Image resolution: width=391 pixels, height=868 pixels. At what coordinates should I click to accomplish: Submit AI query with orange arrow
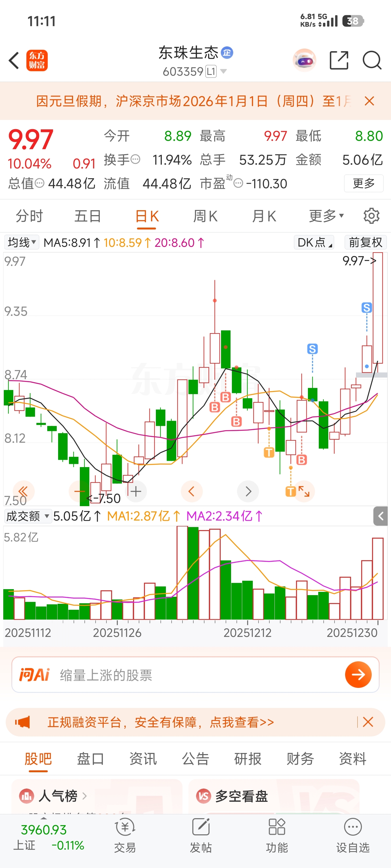click(358, 675)
